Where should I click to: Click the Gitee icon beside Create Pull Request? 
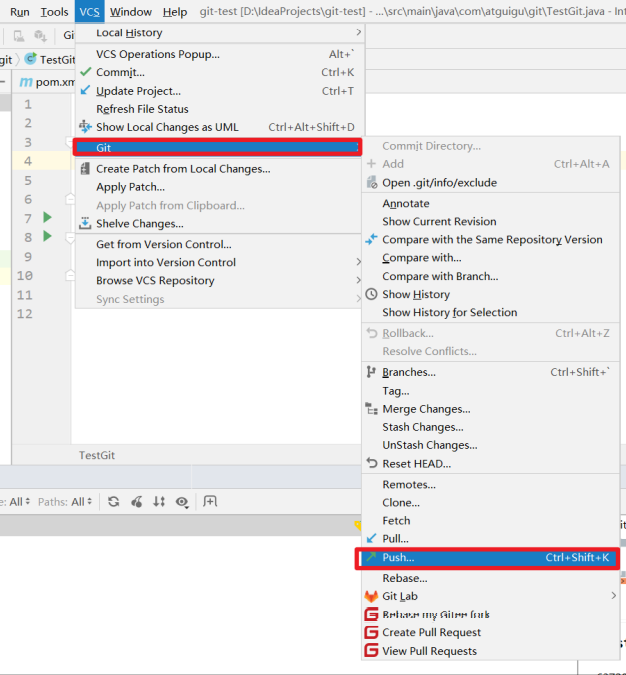click(371, 633)
